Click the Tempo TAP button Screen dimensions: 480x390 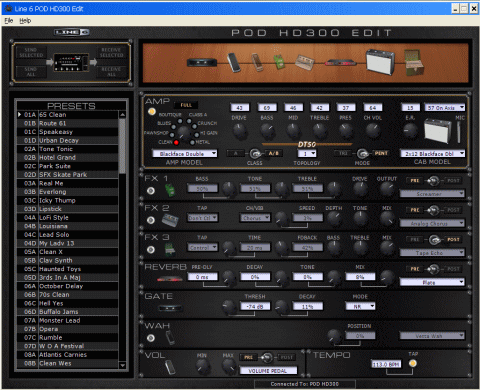pos(413,363)
